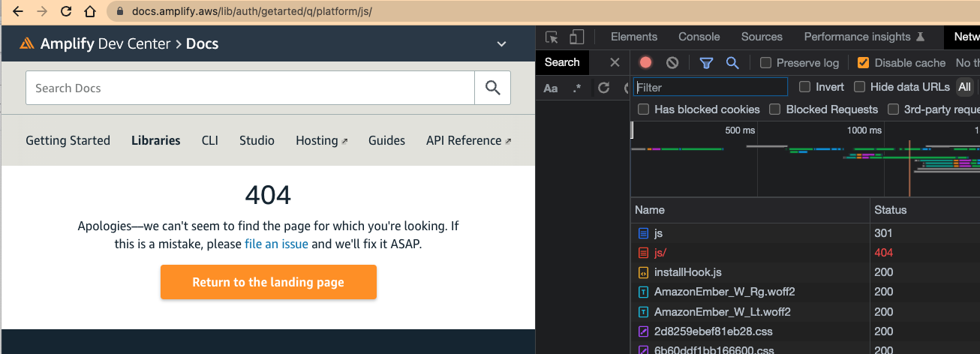The image size is (980, 354).
Task: Go to CLI docs section
Action: [x=210, y=140]
